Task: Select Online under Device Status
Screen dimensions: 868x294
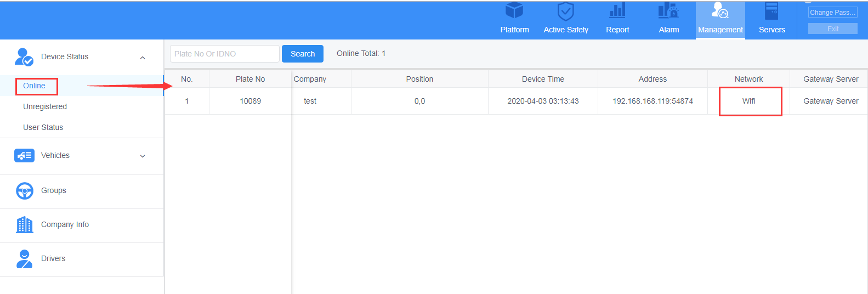Action: click(x=34, y=86)
